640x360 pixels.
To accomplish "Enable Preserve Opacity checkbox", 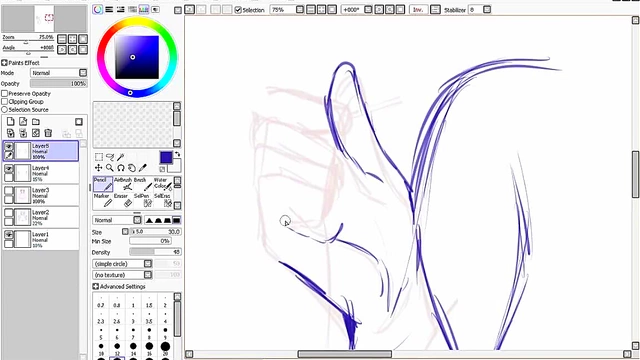I will click(x=4, y=94).
